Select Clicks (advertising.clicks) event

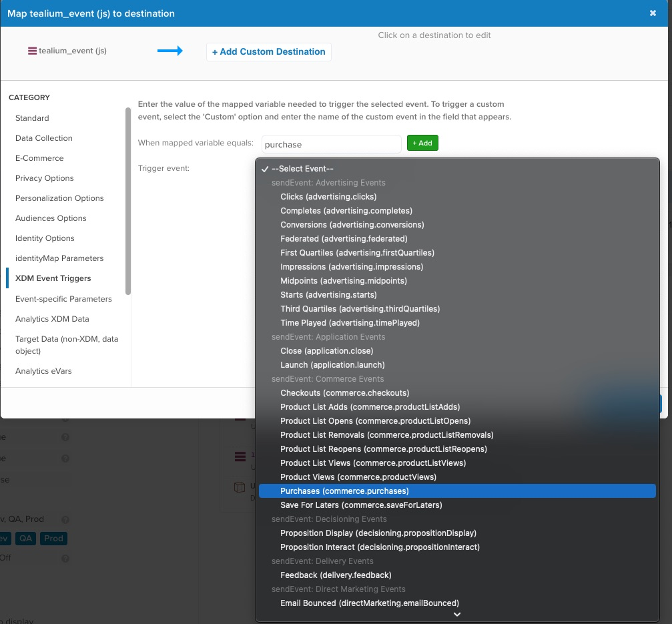[x=328, y=197]
